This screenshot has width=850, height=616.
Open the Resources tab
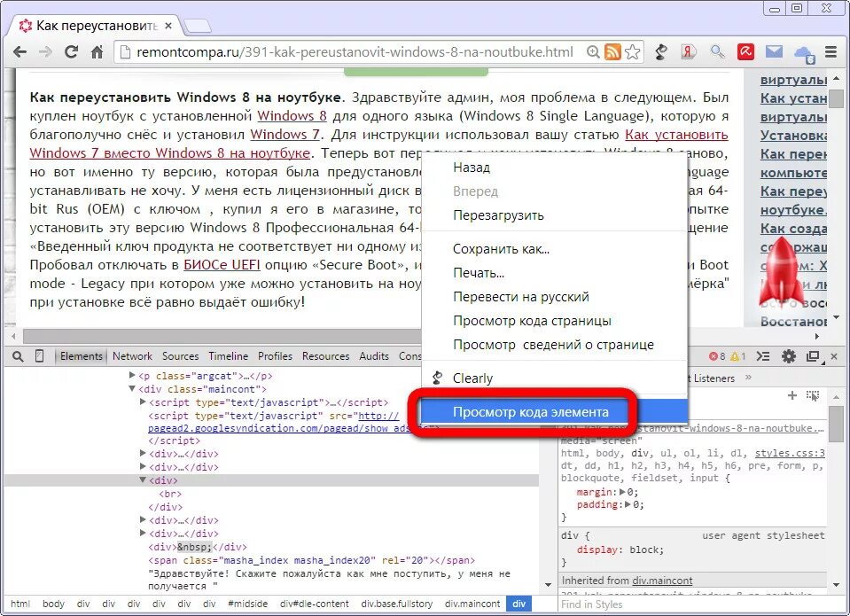(x=326, y=356)
